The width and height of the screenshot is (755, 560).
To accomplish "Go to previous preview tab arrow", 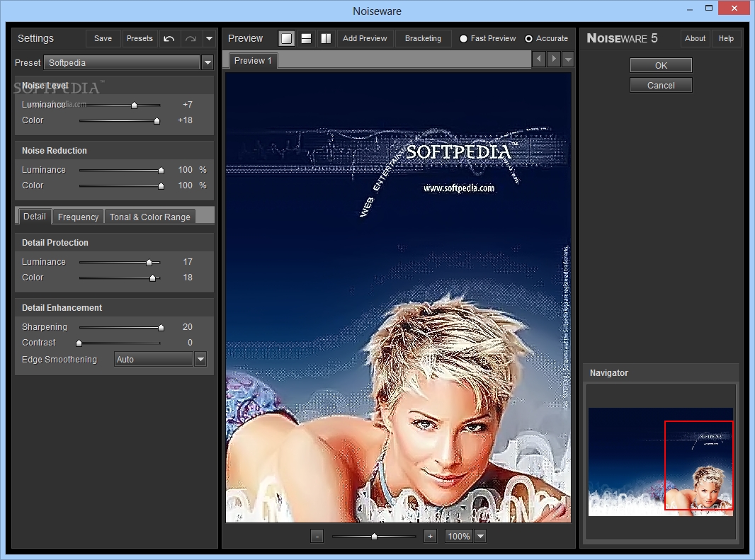I will click(x=539, y=59).
